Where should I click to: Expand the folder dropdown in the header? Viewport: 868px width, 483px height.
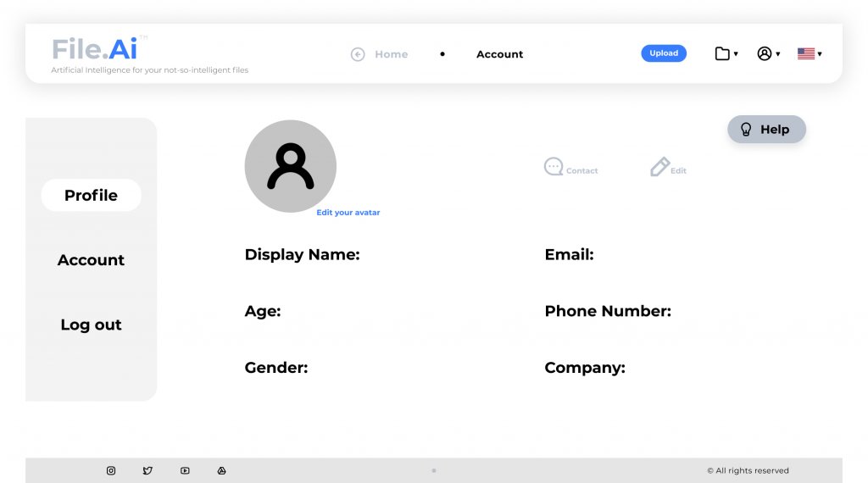(x=726, y=54)
